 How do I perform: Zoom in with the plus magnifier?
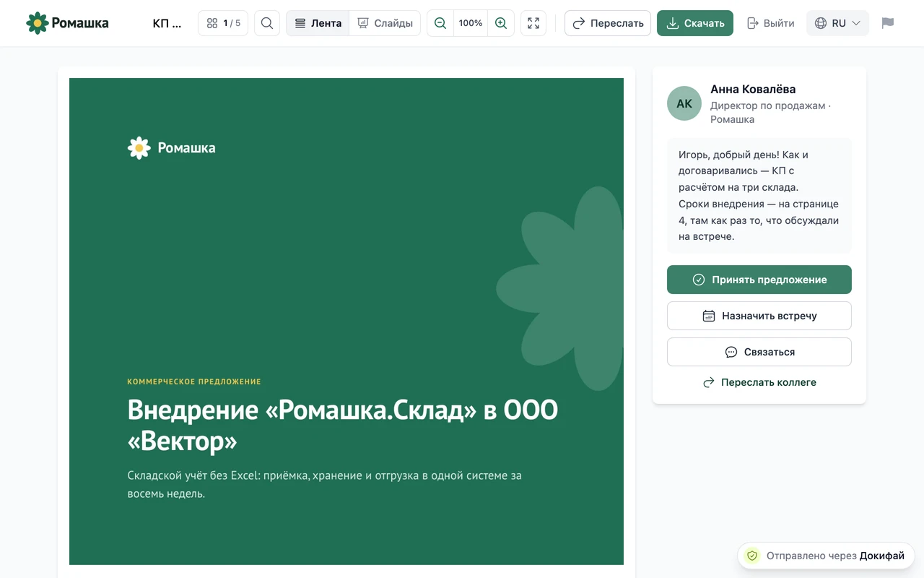501,23
